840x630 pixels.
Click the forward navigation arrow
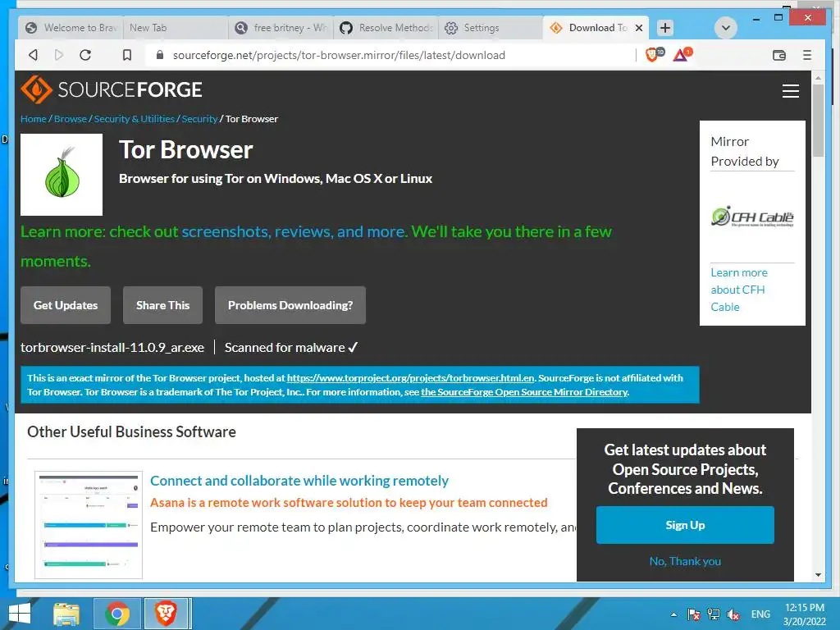(x=59, y=55)
